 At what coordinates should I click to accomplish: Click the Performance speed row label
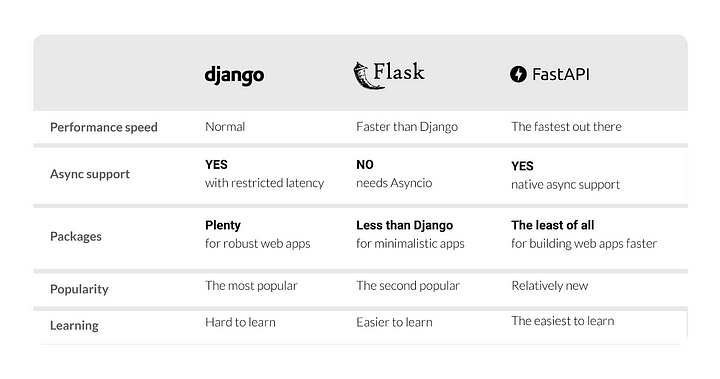coord(104,127)
